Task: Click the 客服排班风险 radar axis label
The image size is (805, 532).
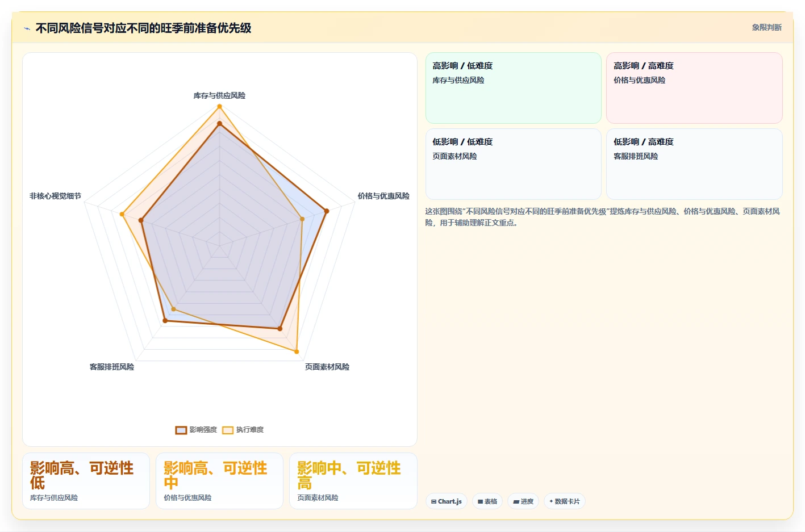Action: (x=112, y=367)
